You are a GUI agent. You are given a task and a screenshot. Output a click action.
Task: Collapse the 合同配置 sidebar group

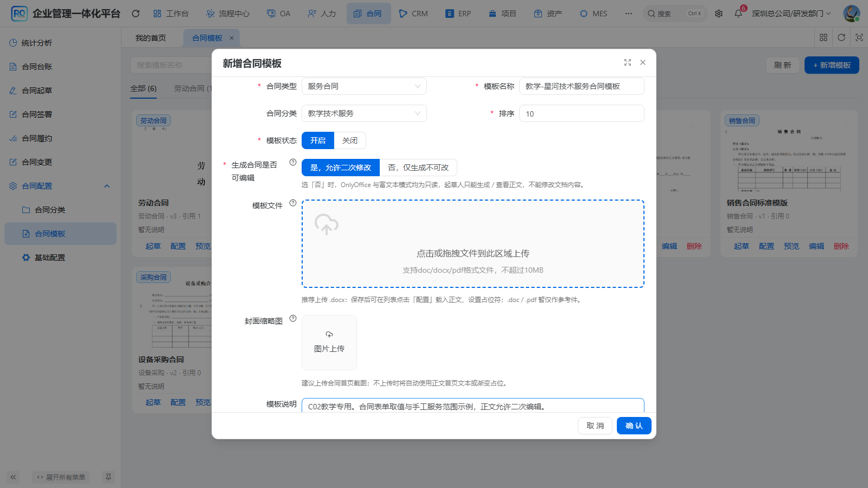(x=60, y=186)
